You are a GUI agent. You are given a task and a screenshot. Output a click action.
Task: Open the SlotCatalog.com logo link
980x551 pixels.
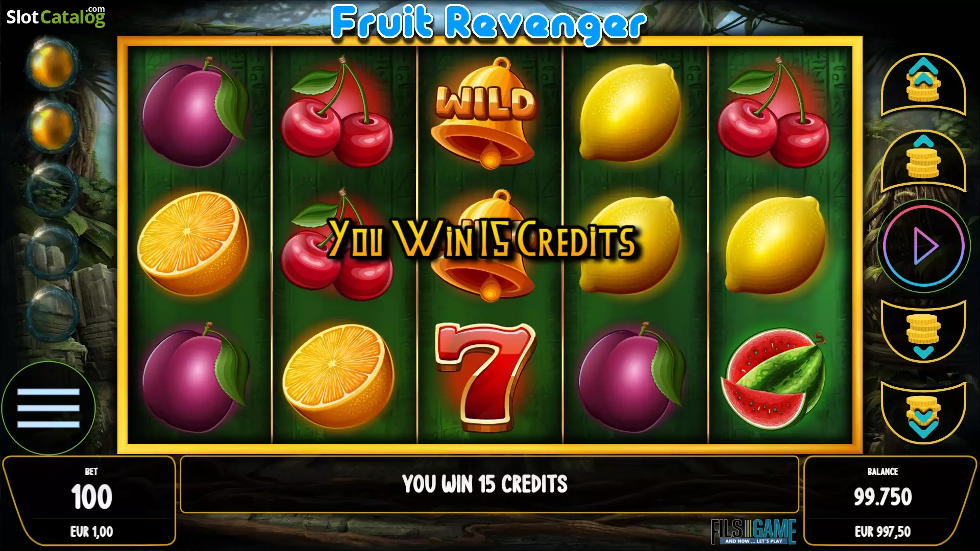pos(56,16)
